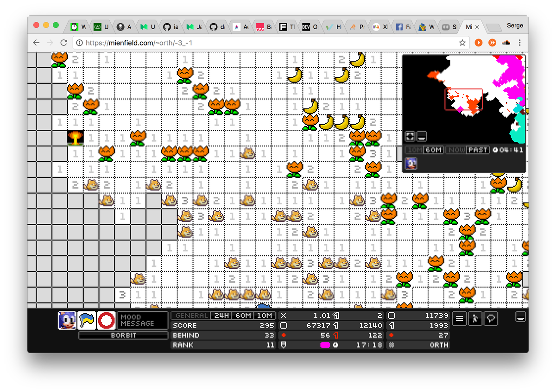This screenshot has height=392, width=556.
Task: Open the hamburger list menu icon
Action: [x=459, y=319]
